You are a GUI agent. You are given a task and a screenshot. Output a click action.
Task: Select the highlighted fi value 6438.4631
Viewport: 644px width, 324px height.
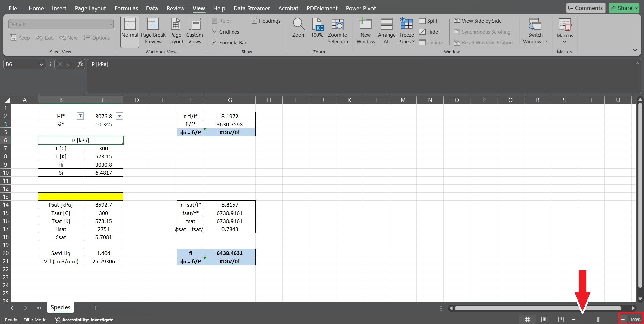coord(230,253)
